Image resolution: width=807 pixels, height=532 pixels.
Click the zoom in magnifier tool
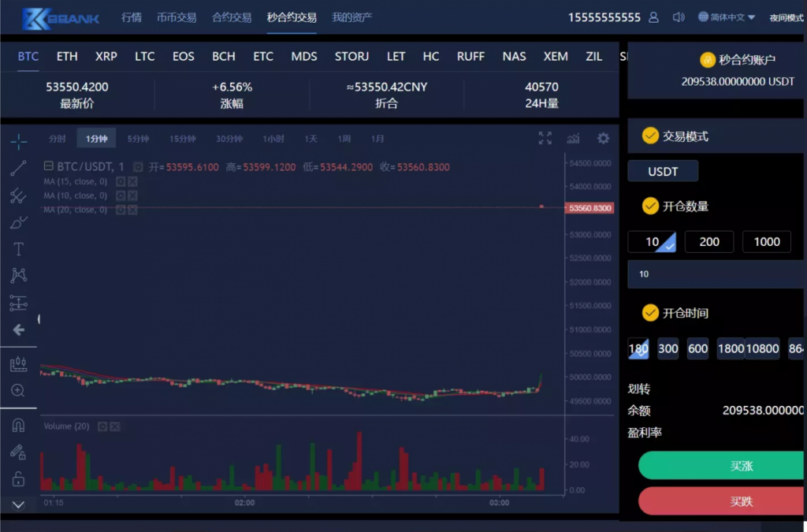click(x=18, y=390)
